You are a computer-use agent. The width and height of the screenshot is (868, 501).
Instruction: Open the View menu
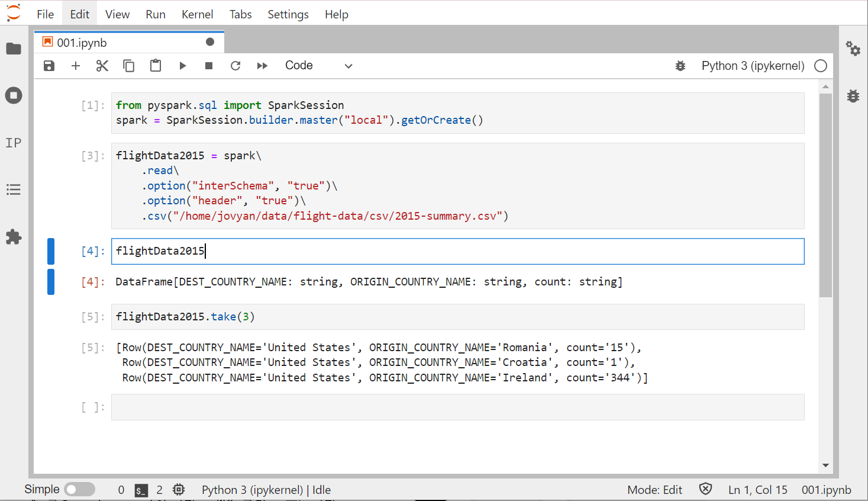pyautogui.click(x=117, y=14)
